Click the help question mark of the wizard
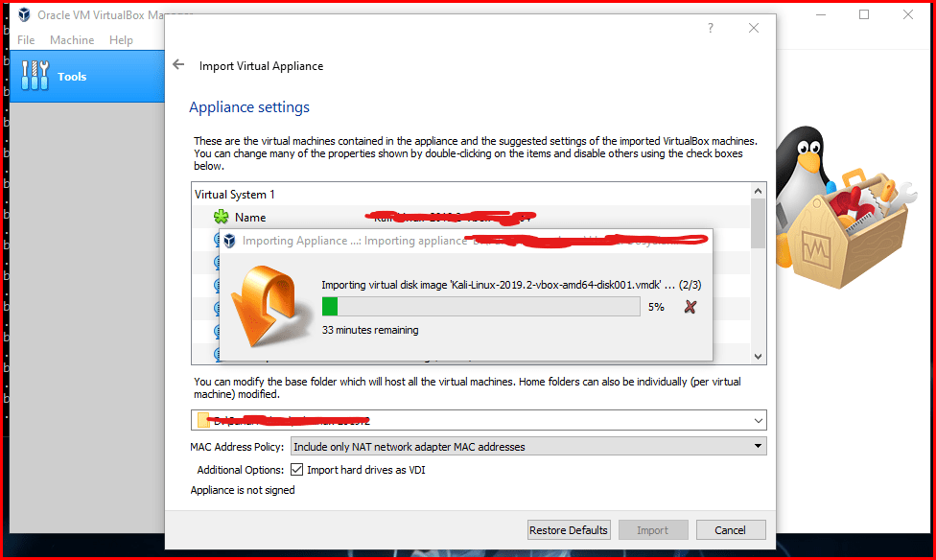This screenshot has width=936, height=560. (x=711, y=28)
